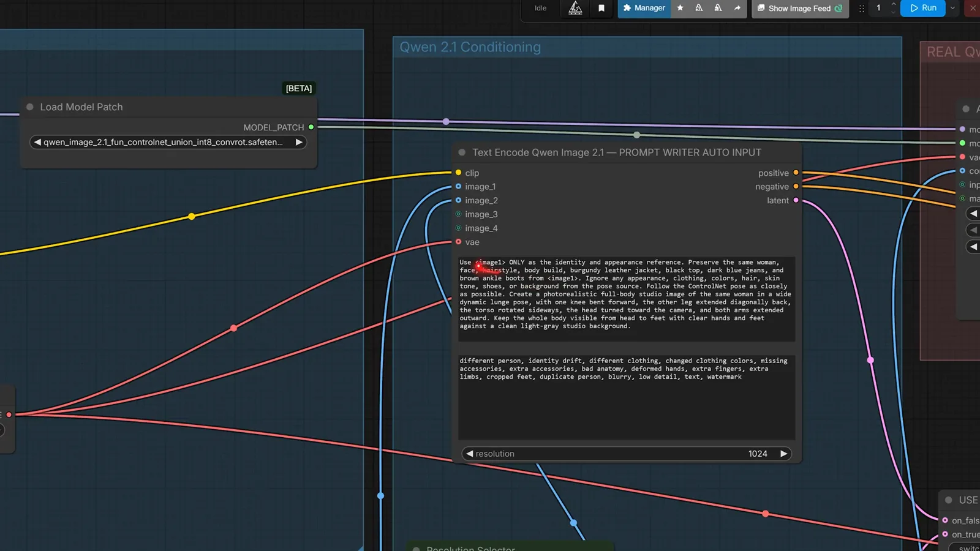Collapse the Text Encode Qwen Image node

(462, 152)
